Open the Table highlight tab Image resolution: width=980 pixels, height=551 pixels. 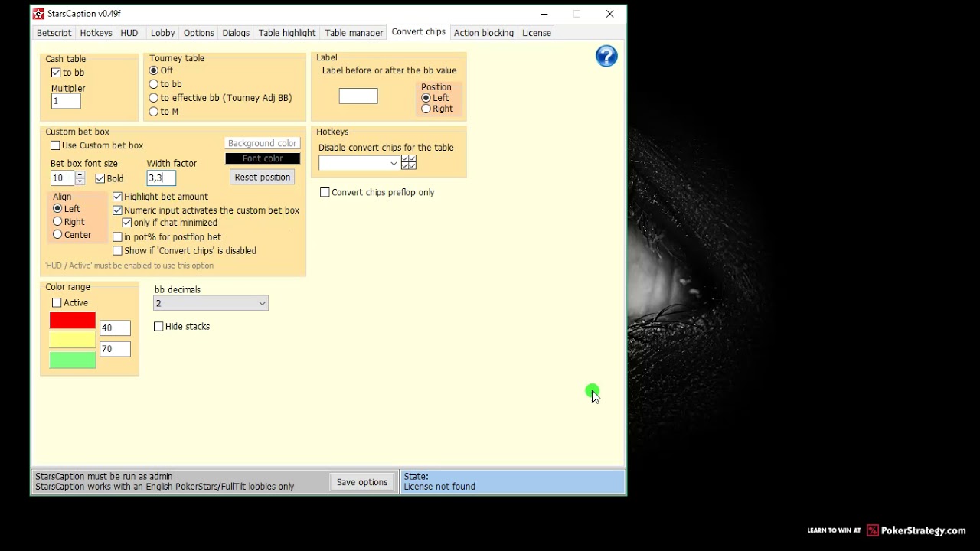tap(287, 33)
